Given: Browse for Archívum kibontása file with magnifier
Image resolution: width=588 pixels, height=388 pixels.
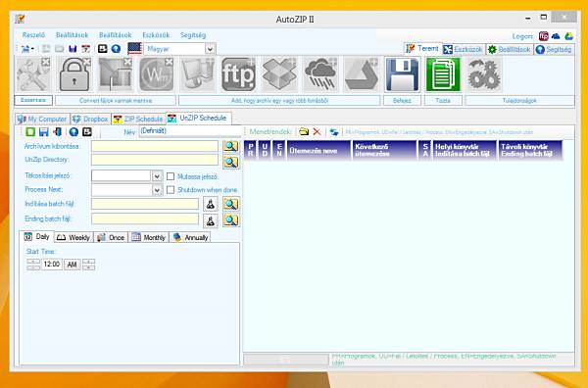Looking at the screenshot, I should coord(231,146).
